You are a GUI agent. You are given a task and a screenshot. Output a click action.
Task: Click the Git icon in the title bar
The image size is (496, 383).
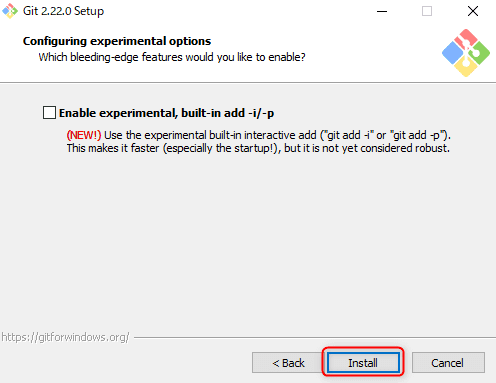tap(10, 11)
